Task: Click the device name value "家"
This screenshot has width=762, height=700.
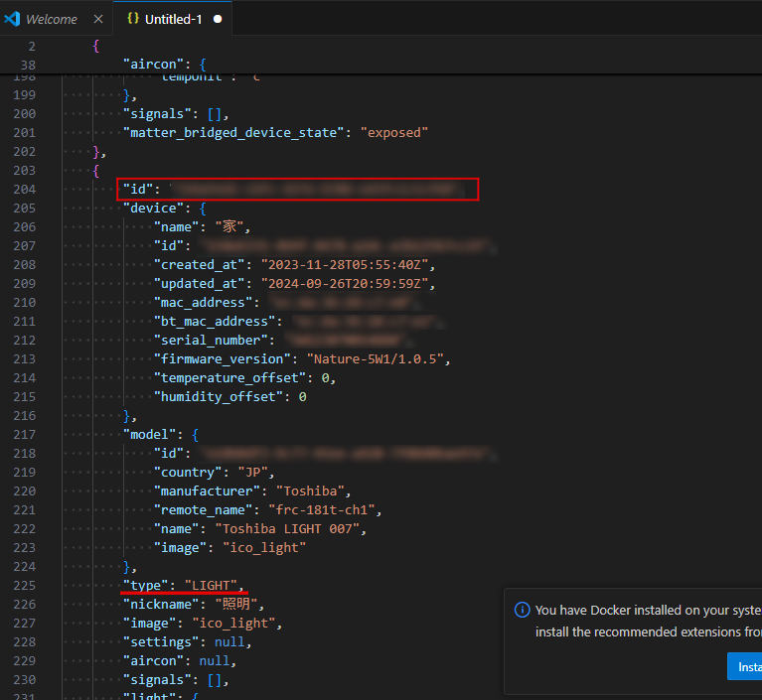Action: [229, 226]
